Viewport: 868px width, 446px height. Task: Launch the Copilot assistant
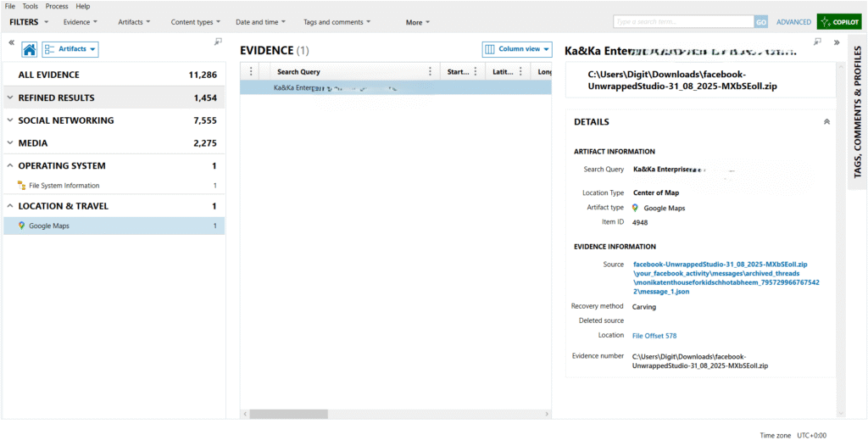pyautogui.click(x=839, y=22)
